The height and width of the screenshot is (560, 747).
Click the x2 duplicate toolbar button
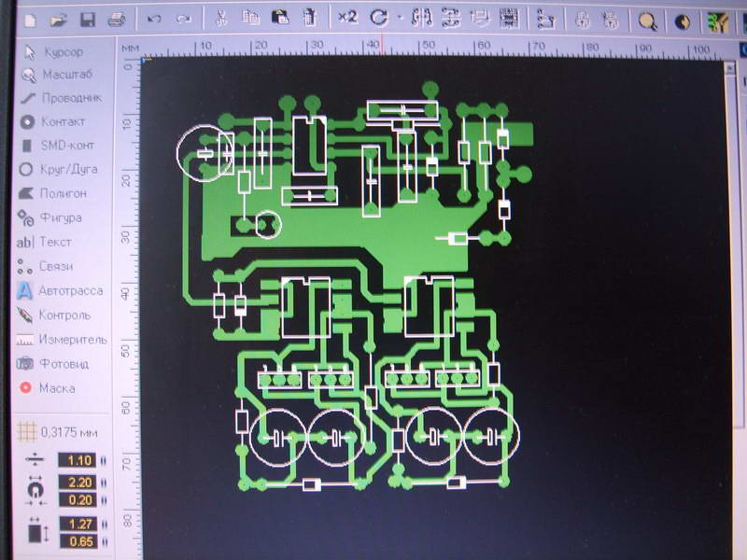347,18
